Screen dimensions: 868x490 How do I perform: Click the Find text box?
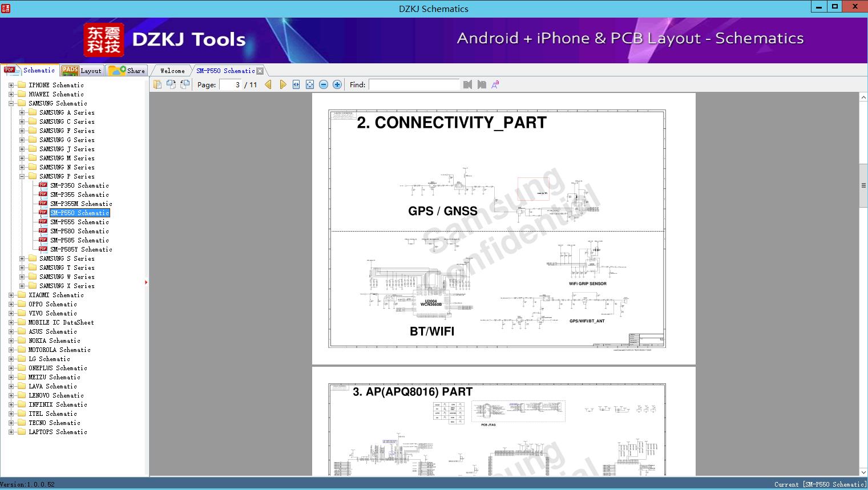click(414, 84)
